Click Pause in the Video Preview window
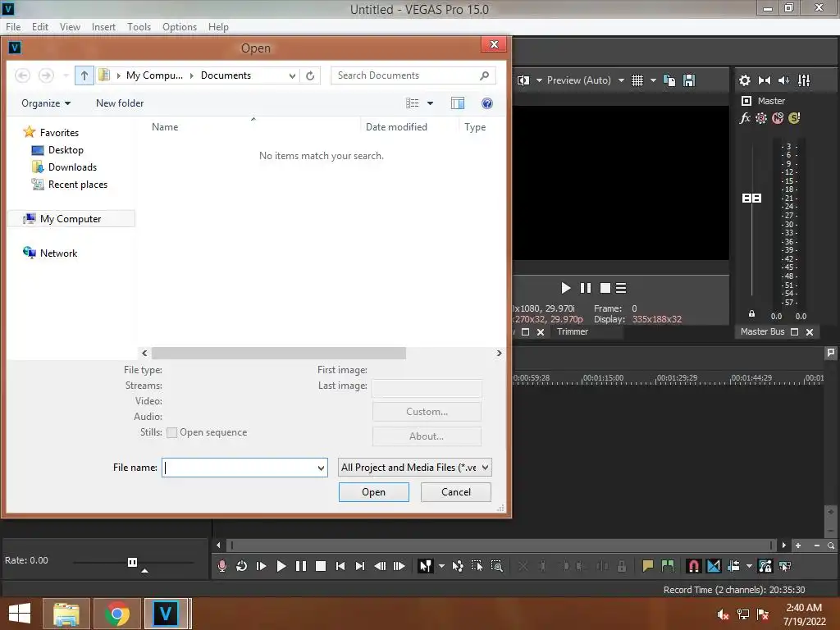The height and width of the screenshot is (630, 840). click(586, 288)
